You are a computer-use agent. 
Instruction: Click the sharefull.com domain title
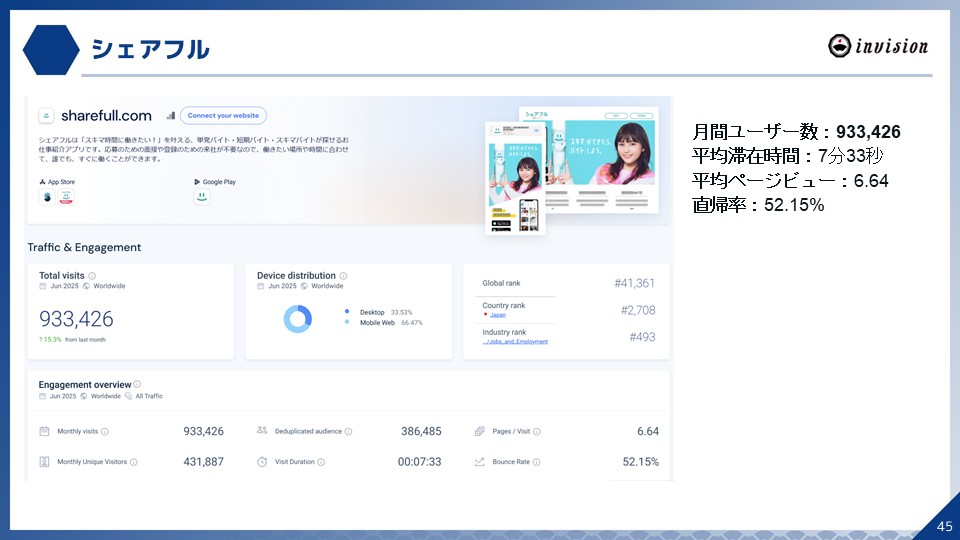coord(106,116)
